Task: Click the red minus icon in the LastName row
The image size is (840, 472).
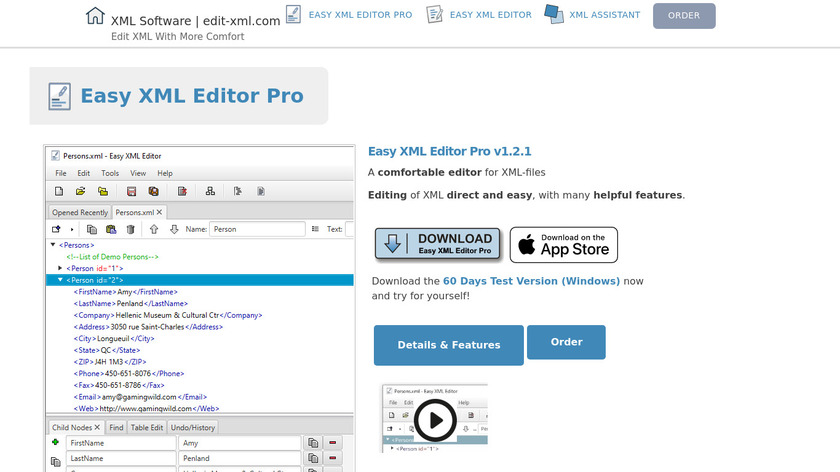Action: (x=333, y=459)
